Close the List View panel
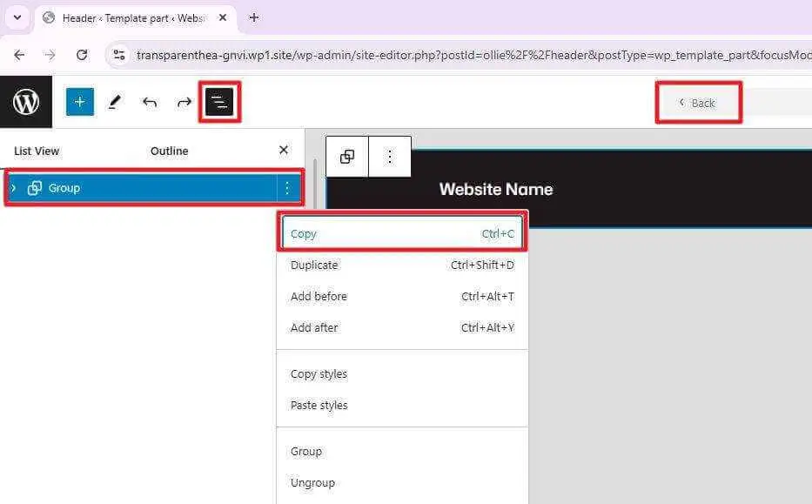The height and width of the screenshot is (504, 812). pyautogui.click(x=283, y=150)
